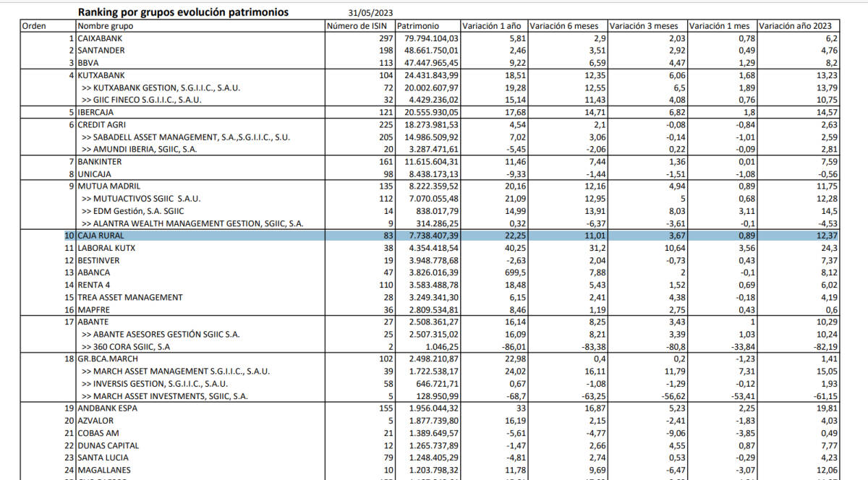Select the 'MUTUACTIVOS SGIIC S.A.U.' sub-row name
The height and width of the screenshot is (480, 868).
click(x=141, y=198)
